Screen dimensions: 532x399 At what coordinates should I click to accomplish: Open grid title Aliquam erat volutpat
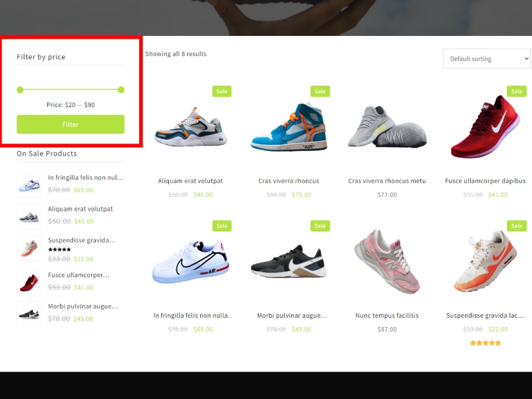[x=190, y=181]
